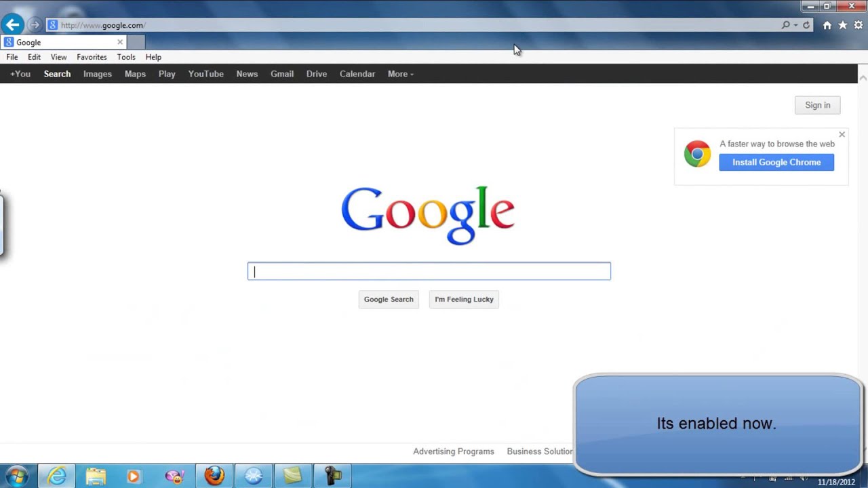Click the camcorder recorder taskbar icon
Screen dimensions: 868x488
pyautogui.click(x=332, y=476)
